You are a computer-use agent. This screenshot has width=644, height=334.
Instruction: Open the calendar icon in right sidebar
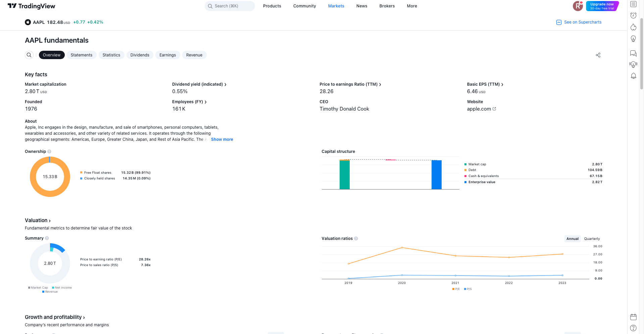633,317
